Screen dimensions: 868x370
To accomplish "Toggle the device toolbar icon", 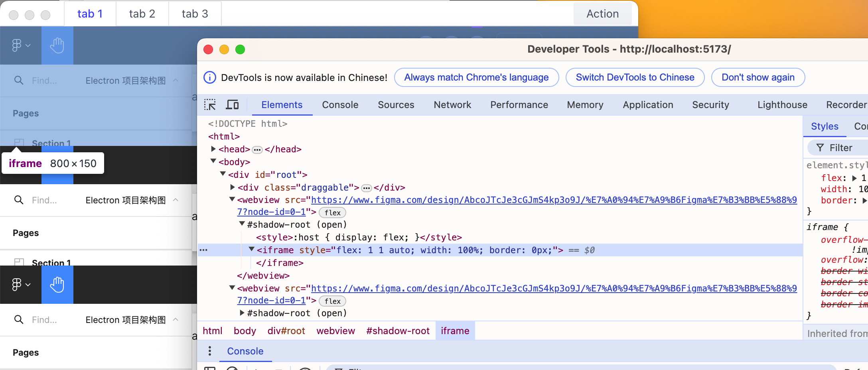I will (x=232, y=105).
